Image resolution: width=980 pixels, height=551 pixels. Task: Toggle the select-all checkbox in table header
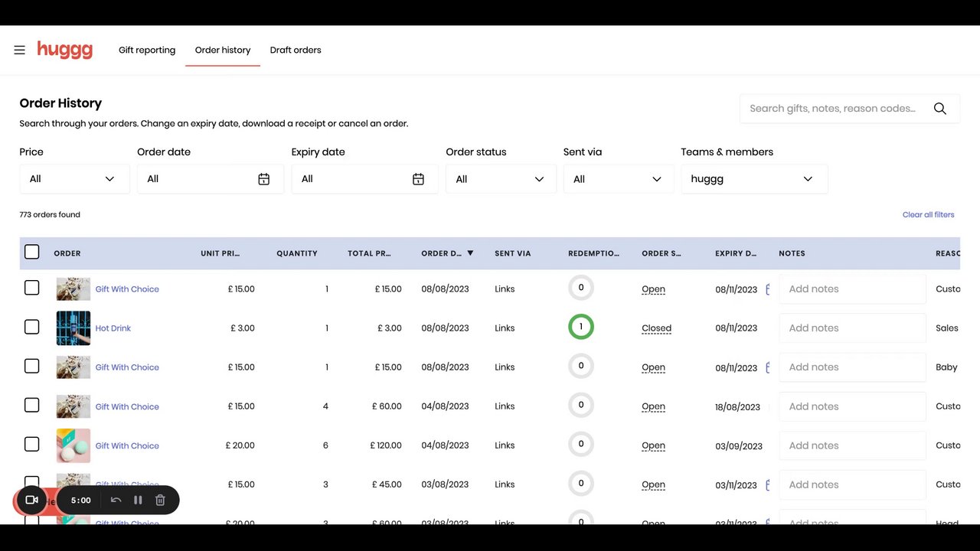[31, 252]
